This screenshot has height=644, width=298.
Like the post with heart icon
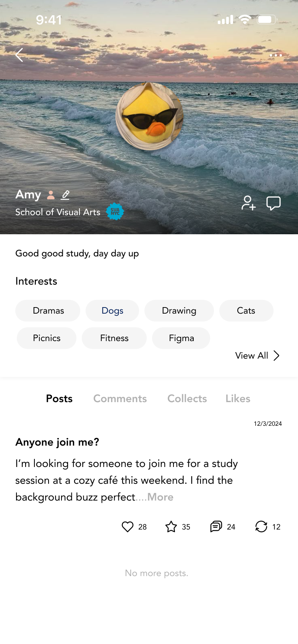click(128, 527)
